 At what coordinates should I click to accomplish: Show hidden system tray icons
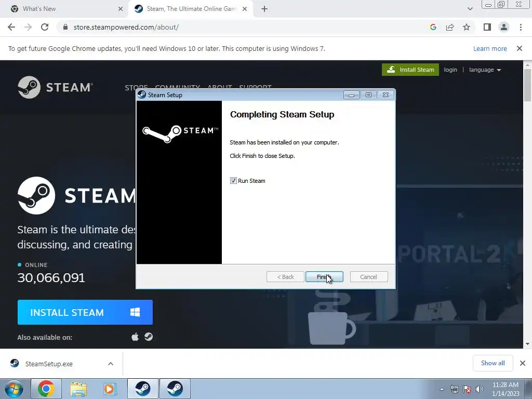coord(442,389)
